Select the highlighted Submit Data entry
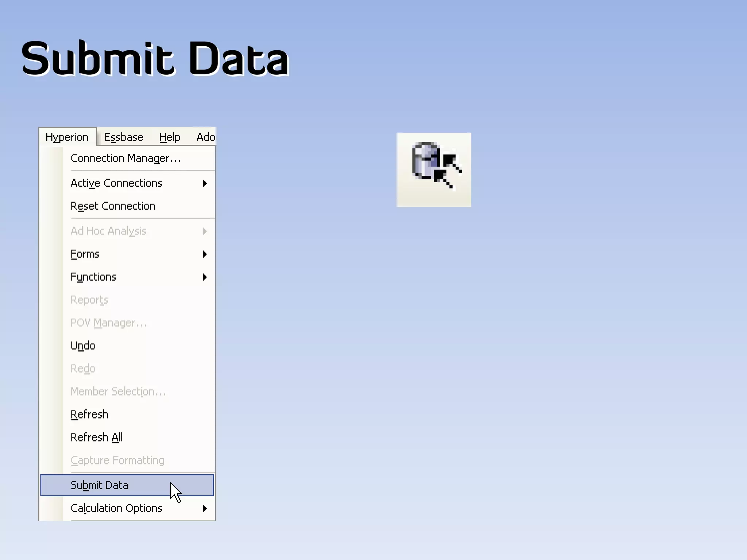Viewport: 747px width, 560px height. (127, 485)
